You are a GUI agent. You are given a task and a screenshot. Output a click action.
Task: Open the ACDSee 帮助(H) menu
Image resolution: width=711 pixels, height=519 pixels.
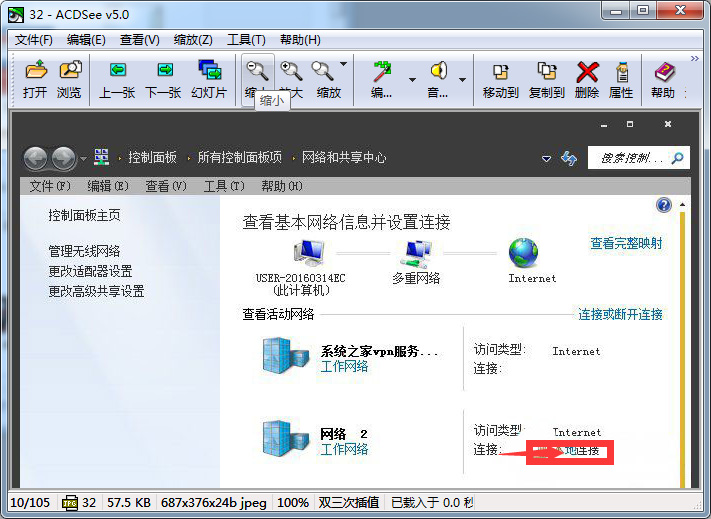coord(300,40)
